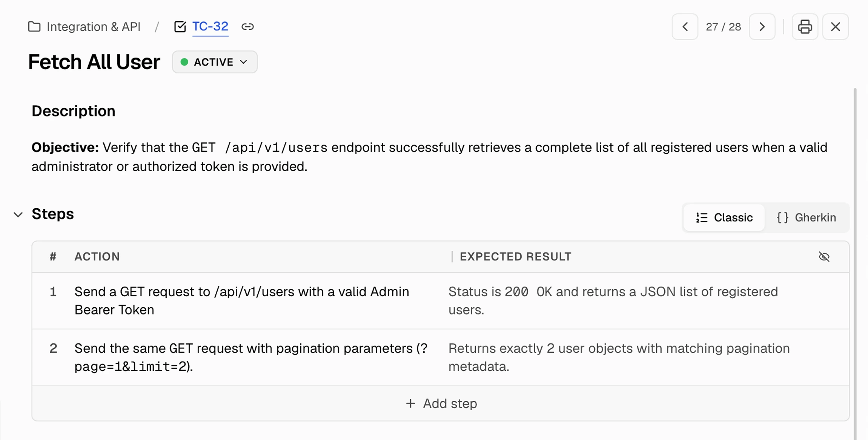This screenshot has height=440, width=868.
Task: Open the Integration & API folder breadcrumb
Action: [94, 27]
